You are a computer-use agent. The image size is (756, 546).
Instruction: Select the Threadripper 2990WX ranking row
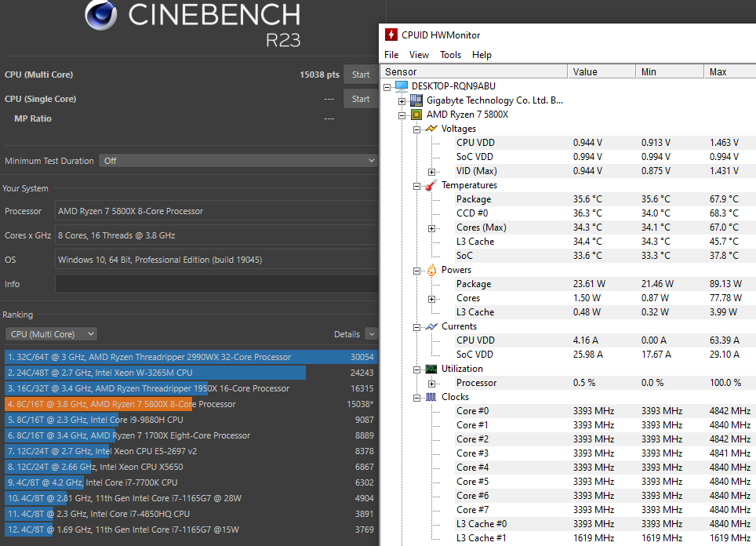point(191,357)
